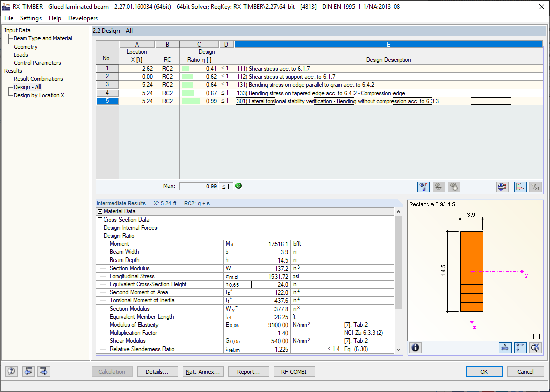Image resolution: width=550 pixels, height=392 pixels.
Task: Click the disabled Calculation button
Action: [x=112, y=372]
